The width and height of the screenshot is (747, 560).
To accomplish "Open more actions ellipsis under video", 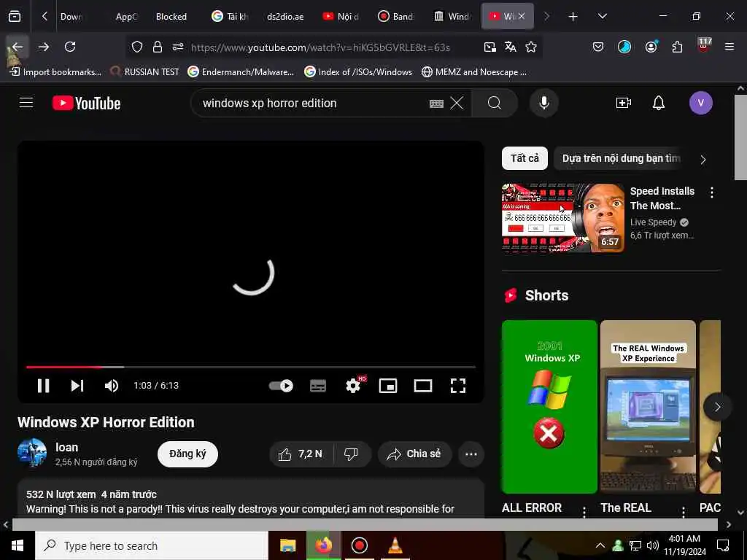I will click(471, 454).
